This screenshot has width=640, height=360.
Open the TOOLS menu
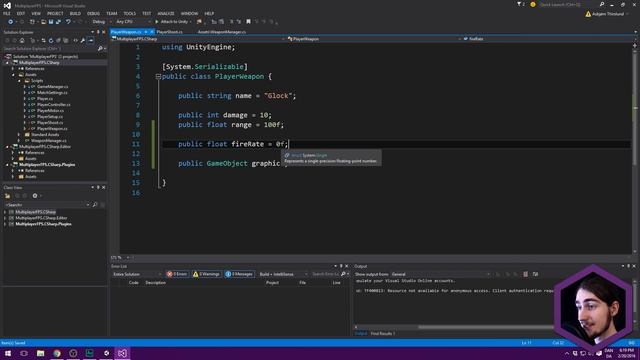coord(130,13)
